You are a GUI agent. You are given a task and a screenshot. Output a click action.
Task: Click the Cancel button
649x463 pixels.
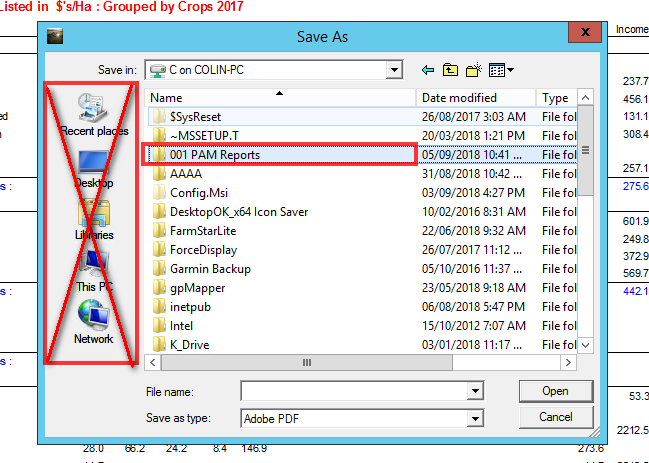(x=555, y=416)
